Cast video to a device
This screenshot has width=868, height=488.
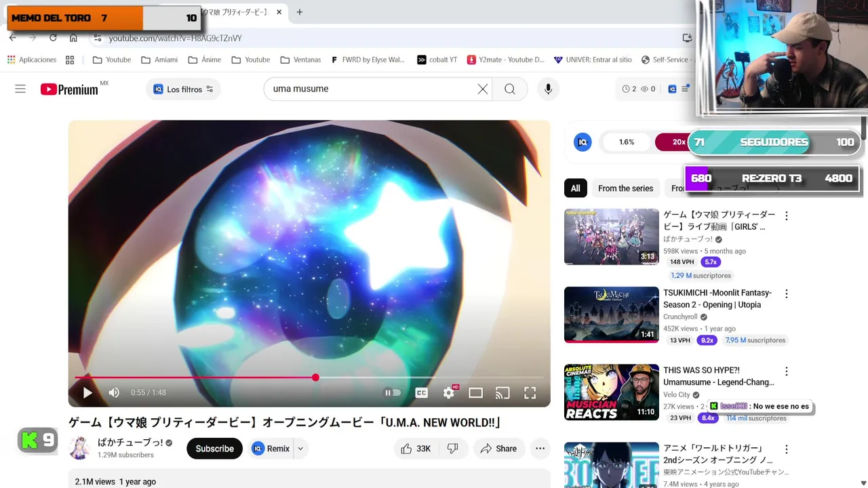502,392
